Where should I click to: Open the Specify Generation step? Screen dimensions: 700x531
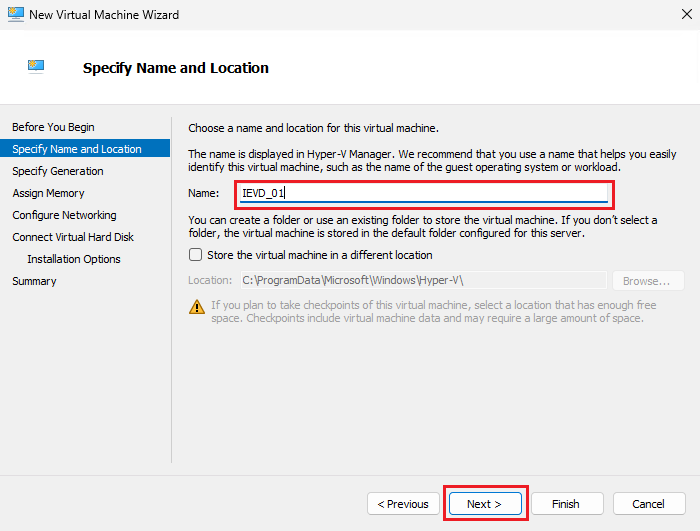(58, 171)
